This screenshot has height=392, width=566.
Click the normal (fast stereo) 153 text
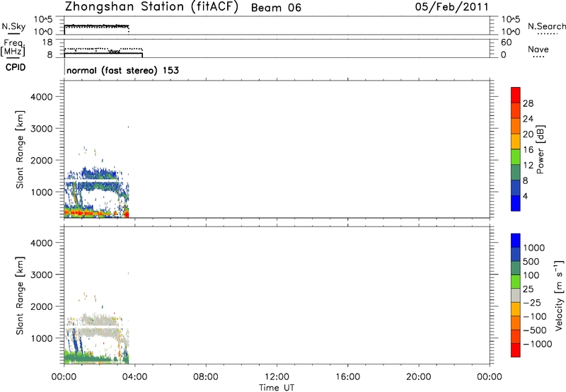click(122, 70)
